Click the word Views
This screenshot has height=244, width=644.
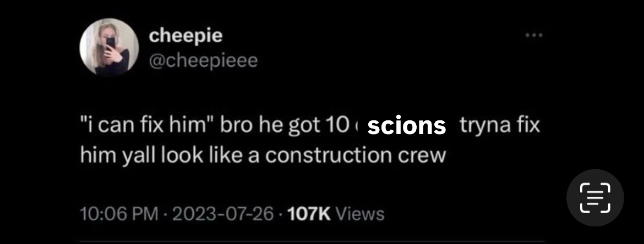[x=359, y=213]
